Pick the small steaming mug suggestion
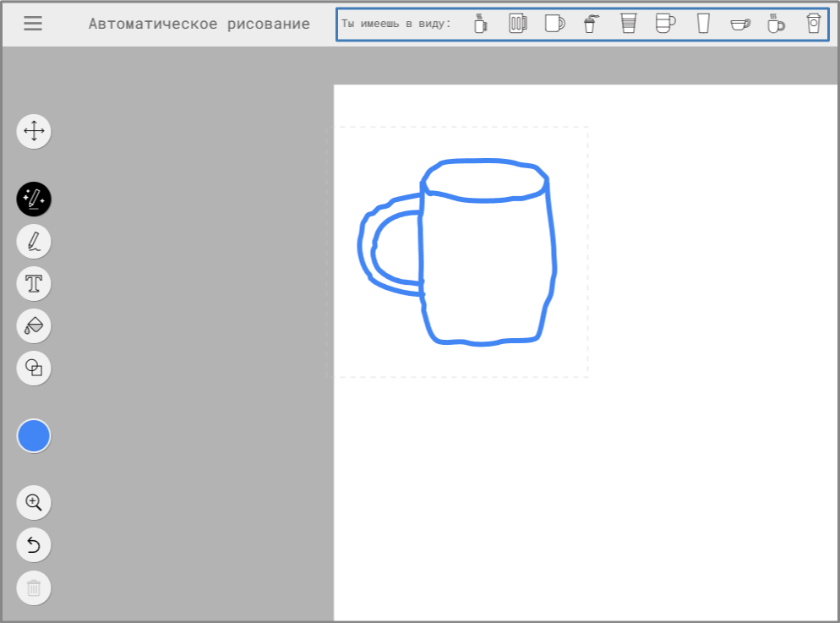 point(481,24)
